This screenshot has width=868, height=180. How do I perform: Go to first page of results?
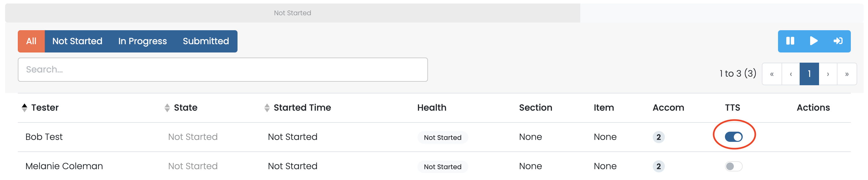click(x=772, y=74)
